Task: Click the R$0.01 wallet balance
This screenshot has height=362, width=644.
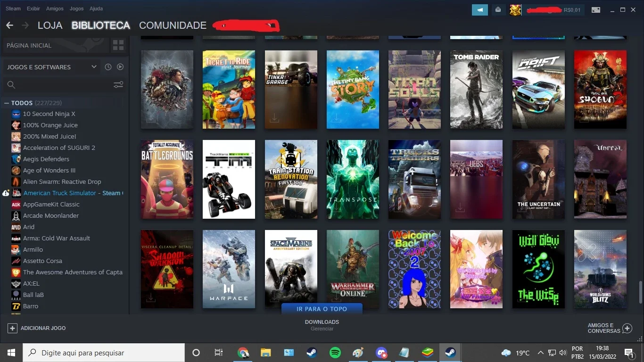Action: click(x=572, y=9)
